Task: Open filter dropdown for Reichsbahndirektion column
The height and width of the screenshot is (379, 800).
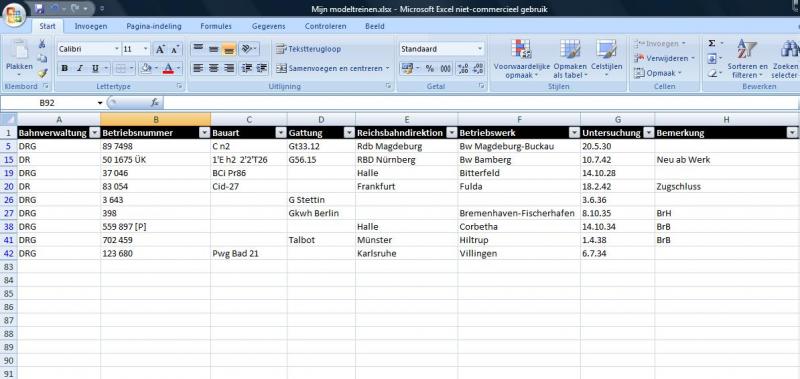Action: (452, 133)
